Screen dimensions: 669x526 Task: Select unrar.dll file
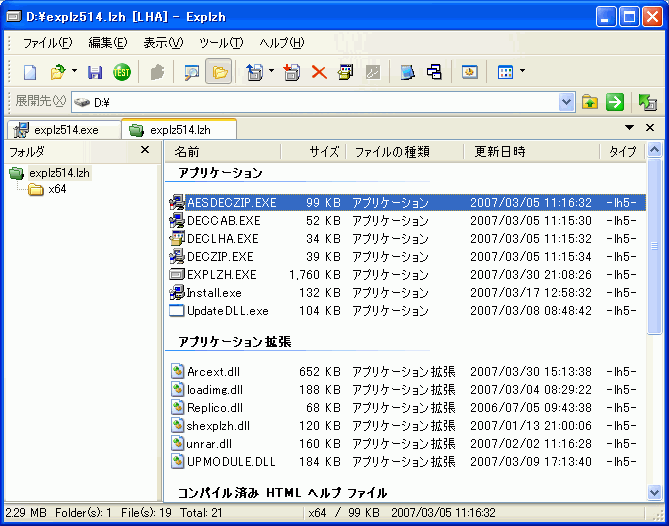tap(209, 444)
